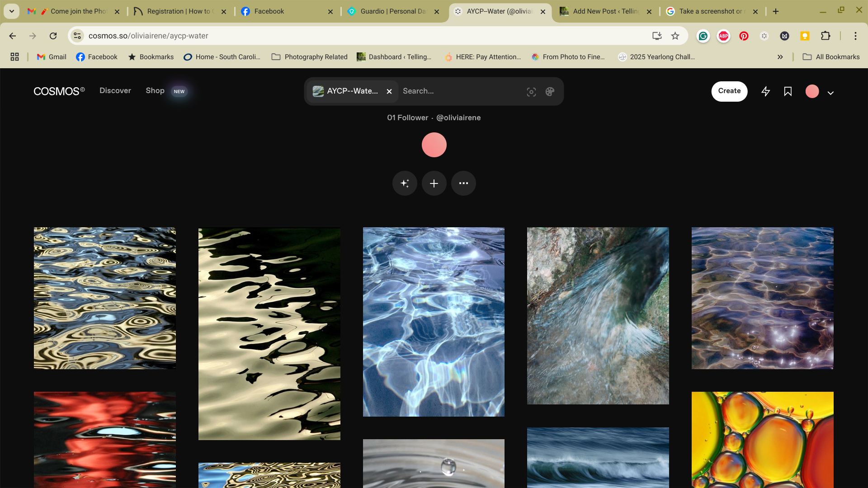Open the AdBlock Plus extension
Image resolution: width=868 pixels, height=488 pixels.
click(723, 36)
